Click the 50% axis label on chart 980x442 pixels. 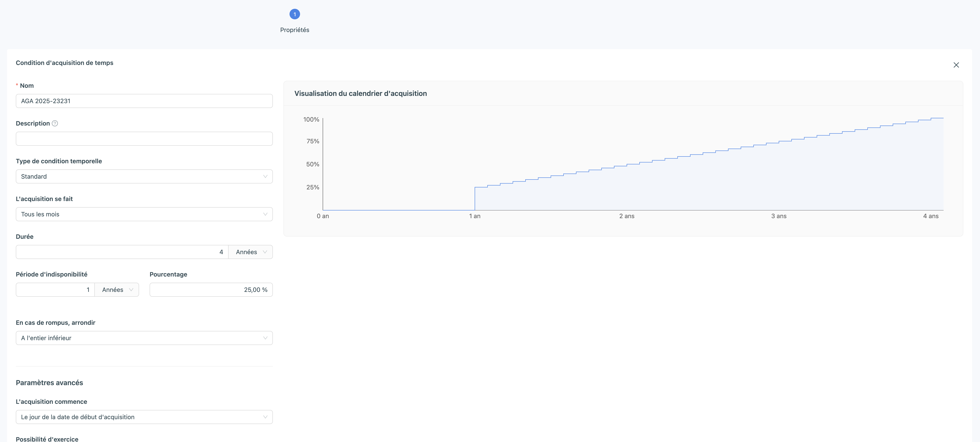tap(313, 164)
